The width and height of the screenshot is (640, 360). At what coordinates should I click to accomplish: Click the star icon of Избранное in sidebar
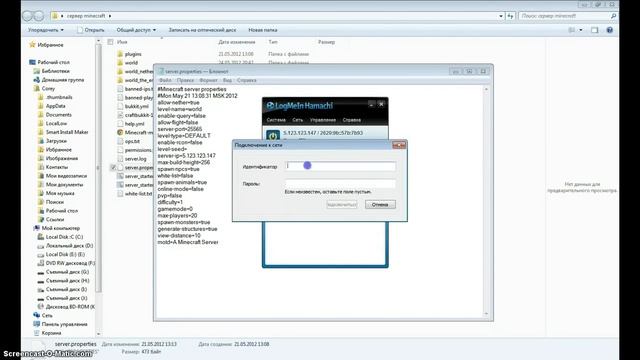tap(32, 44)
